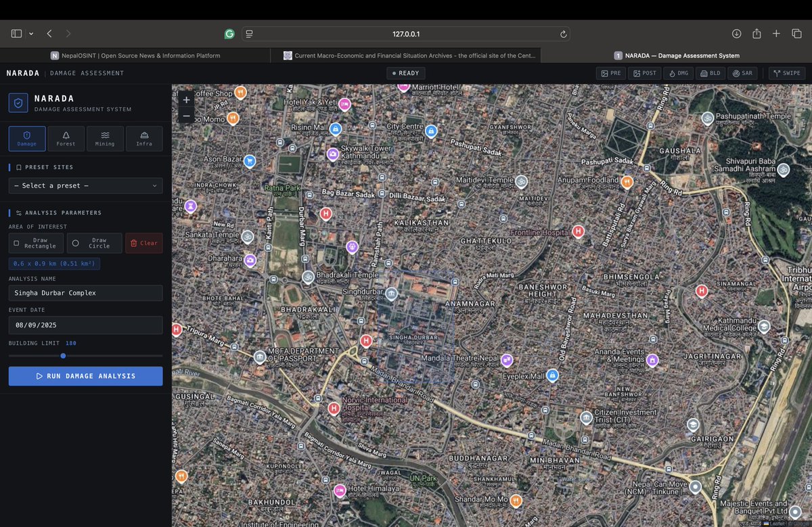Select Shandar Mo Mo restaurant marker

pos(516,501)
